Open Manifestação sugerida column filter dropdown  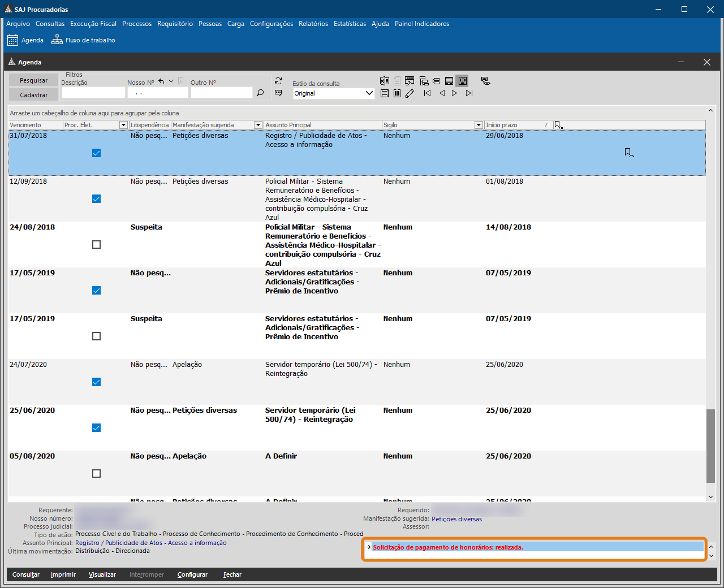[x=258, y=125]
